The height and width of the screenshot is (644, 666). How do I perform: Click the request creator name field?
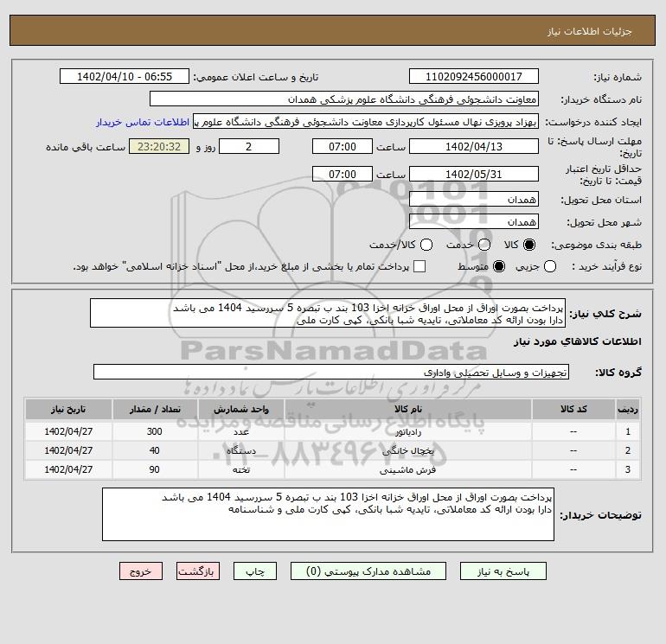click(366, 122)
